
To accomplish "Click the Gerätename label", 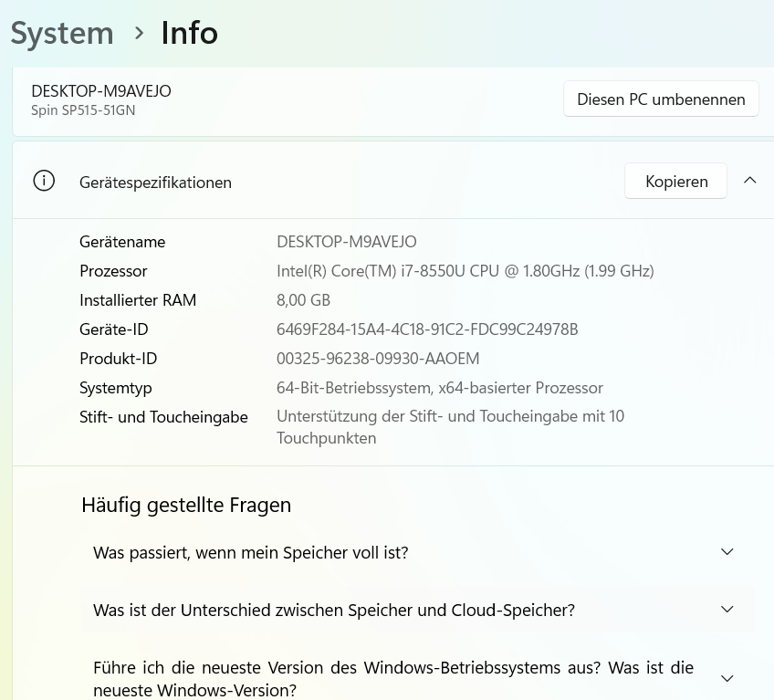I will [x=122, y=242].
